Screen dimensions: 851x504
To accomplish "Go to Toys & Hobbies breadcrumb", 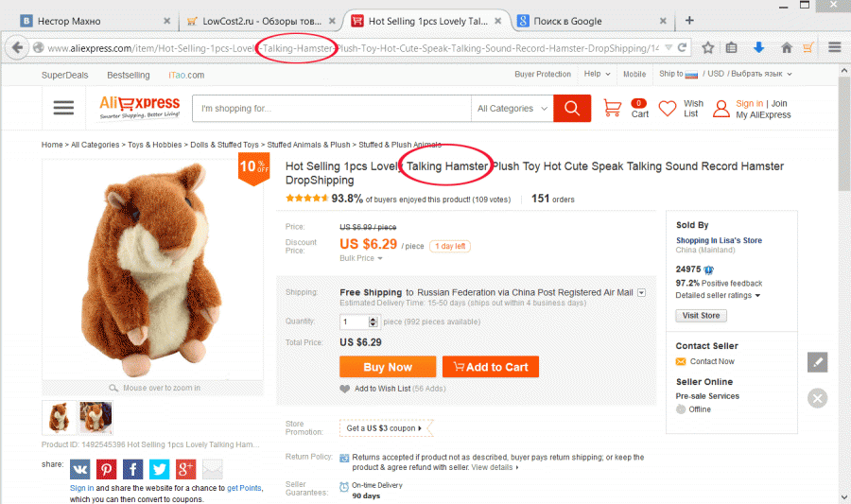I will (x=155, y=145).
